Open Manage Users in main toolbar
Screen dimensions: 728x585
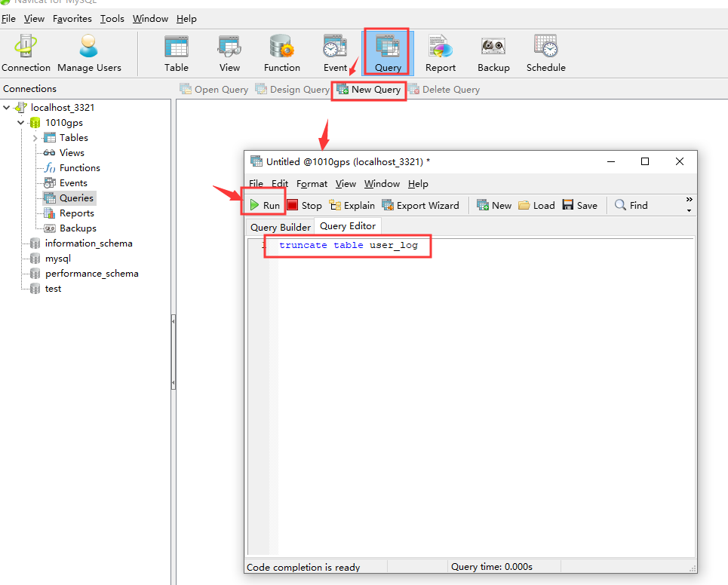[89, 54]
